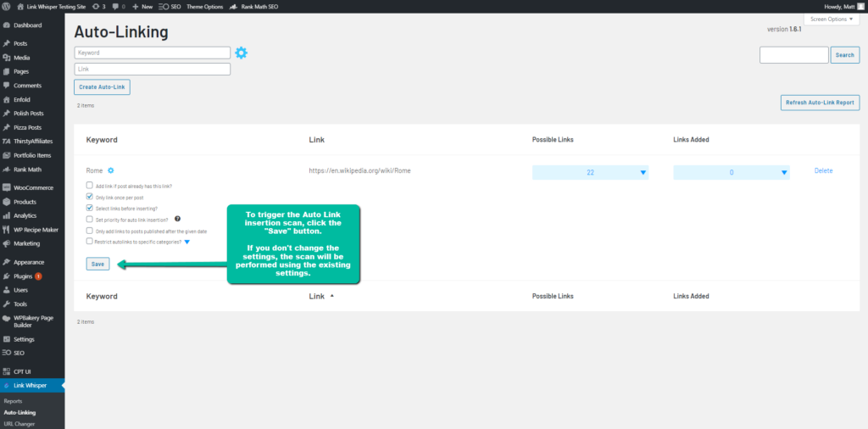The height and width of the screenshot is (429, 868).
Task: Check 'Restrict autolinks to specific categories?'
Action: point(90,242)
